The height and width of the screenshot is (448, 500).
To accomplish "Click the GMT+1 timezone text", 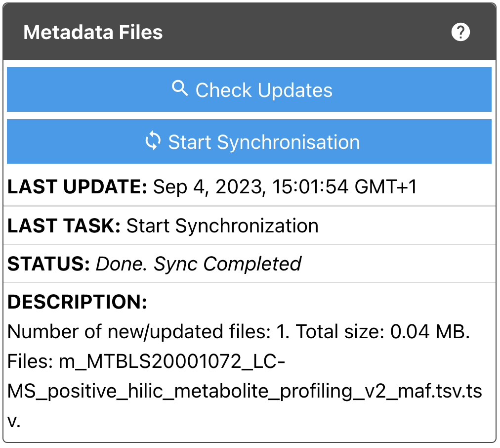I will click(x=385, y=187).
